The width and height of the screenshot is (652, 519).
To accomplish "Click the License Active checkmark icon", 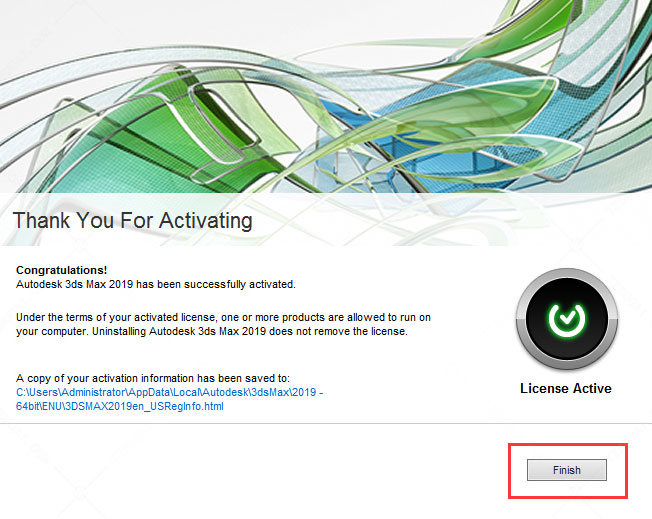I will coord(567,319).
